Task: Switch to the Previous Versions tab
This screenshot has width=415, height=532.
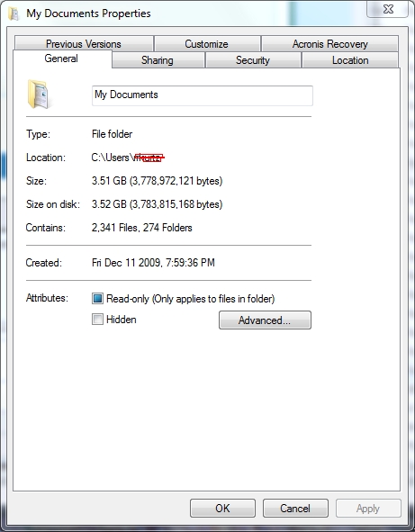Action: pyautogui.click(x=84, y=44)
